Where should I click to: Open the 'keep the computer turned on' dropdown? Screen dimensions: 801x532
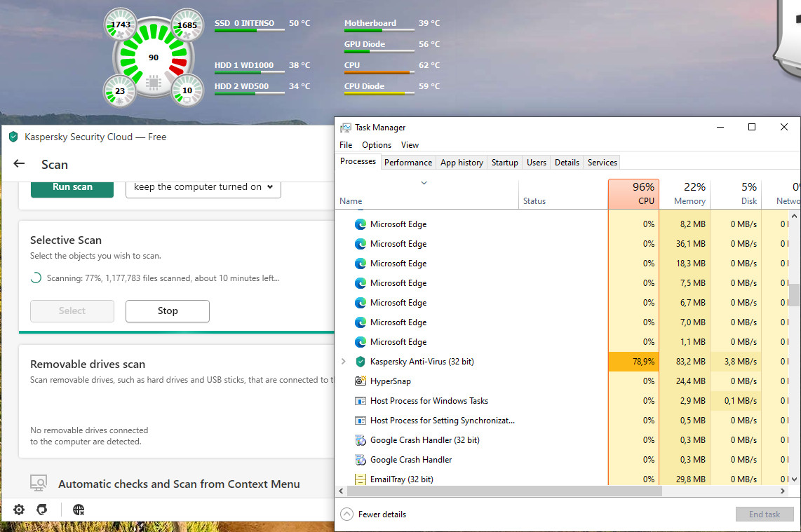[x=203, y=187]
